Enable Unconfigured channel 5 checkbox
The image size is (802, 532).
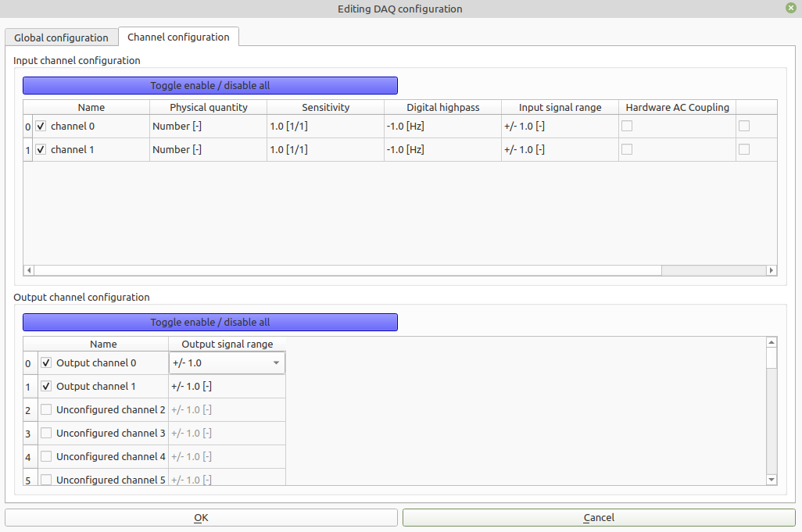[x=46, y=480]
